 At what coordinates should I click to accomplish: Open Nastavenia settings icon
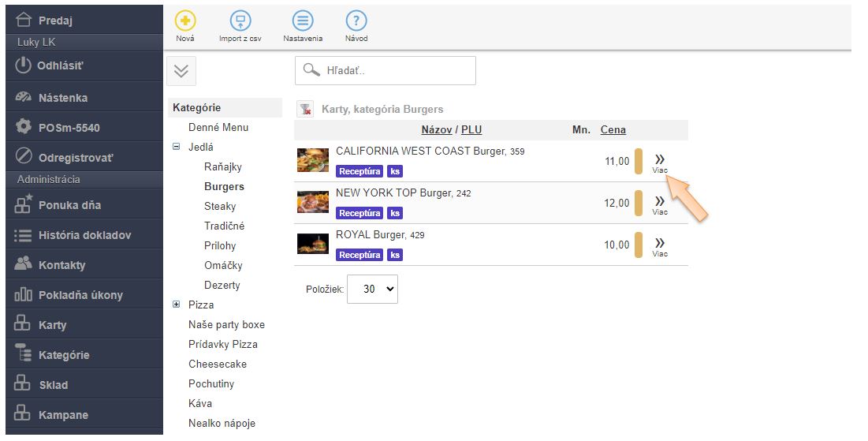pyautogui.click(x=303, y=22)
